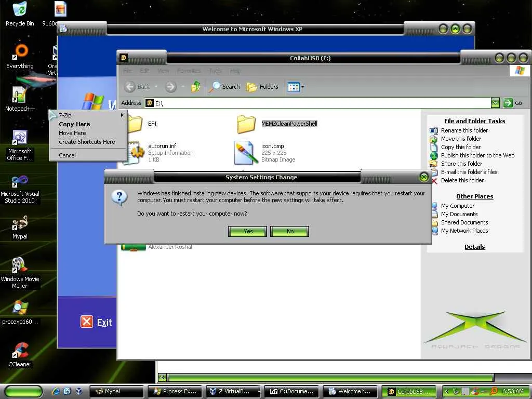Click Yes to restart the computer
This screenshot has width=532, height=399.
click(248, 231)
